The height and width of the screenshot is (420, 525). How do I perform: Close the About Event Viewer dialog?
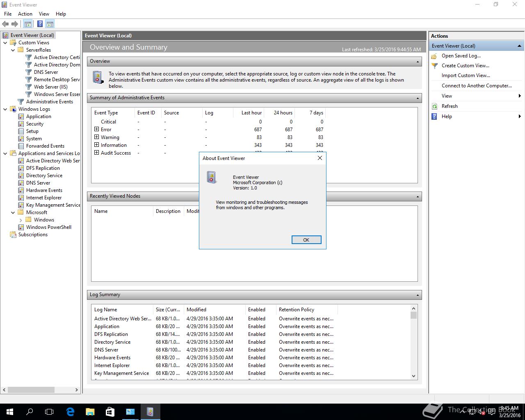click(320, 158)
